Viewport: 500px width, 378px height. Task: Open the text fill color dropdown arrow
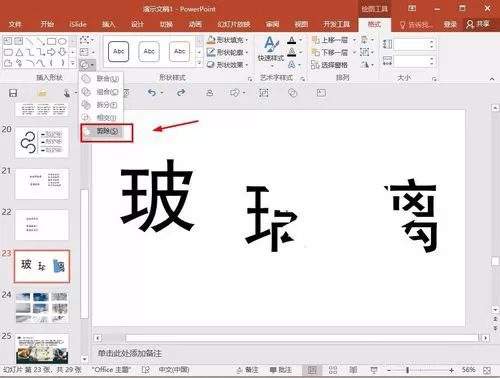[301, 40]
